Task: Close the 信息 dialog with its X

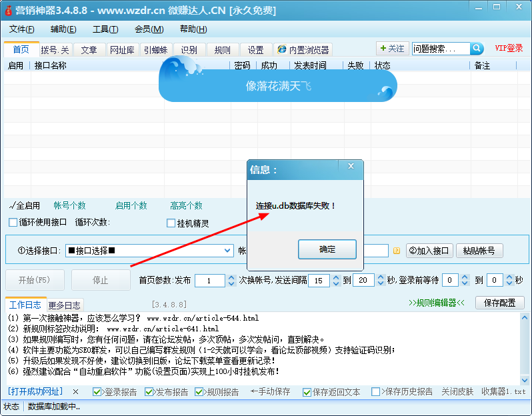Action: click(x=351, y=166)
